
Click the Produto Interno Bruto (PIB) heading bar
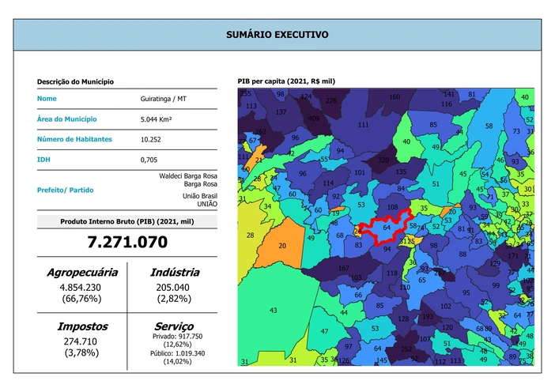127,221
